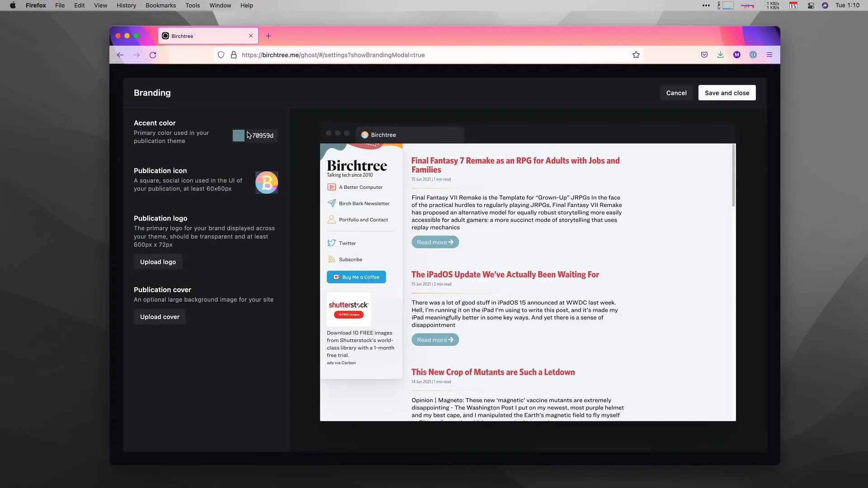
Task: Click the Birch Bark Newsletter paper plane icon
Action: (x=331, y=203)
